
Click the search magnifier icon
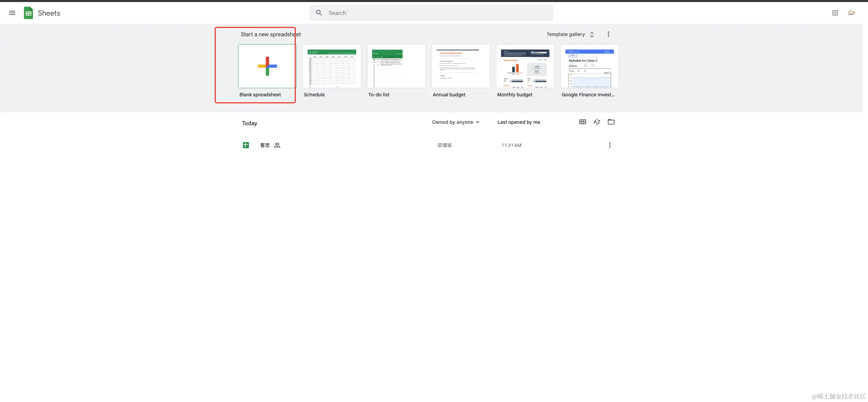319,13
